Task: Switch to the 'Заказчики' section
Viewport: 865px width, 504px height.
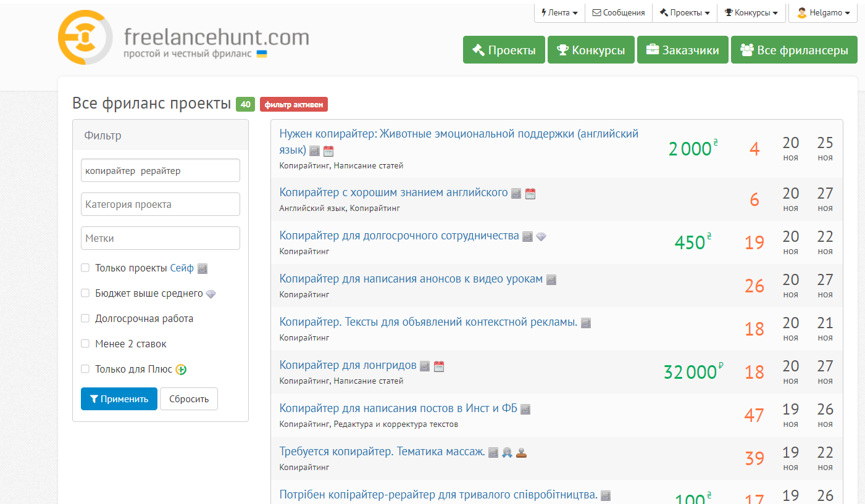Action: tap(682, 49)
